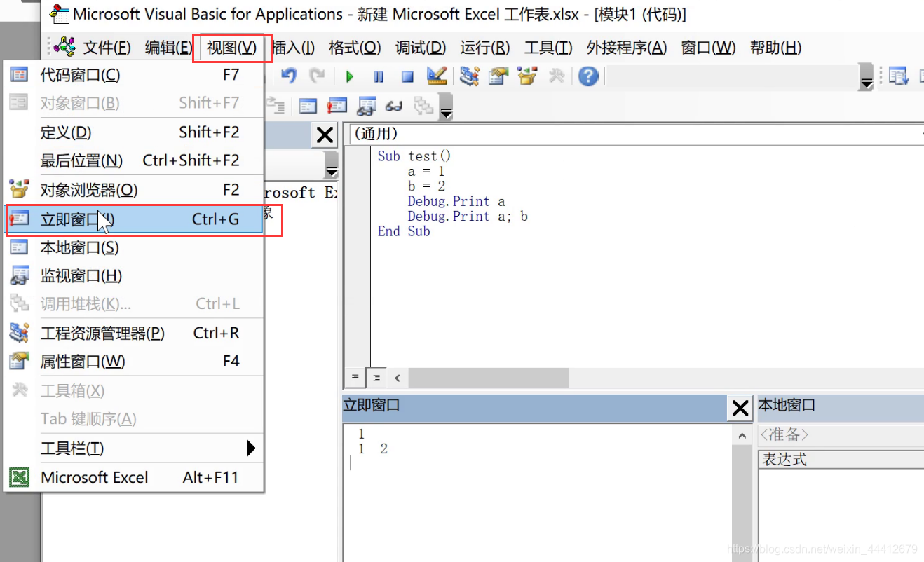This screenshot has height=562, width=924.
Task: Switch to Procedure View button below code
Action: [355, 378]
